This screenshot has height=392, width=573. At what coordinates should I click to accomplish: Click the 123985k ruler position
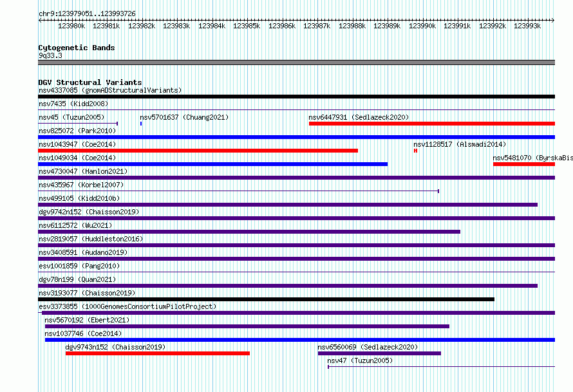point(247,26)
